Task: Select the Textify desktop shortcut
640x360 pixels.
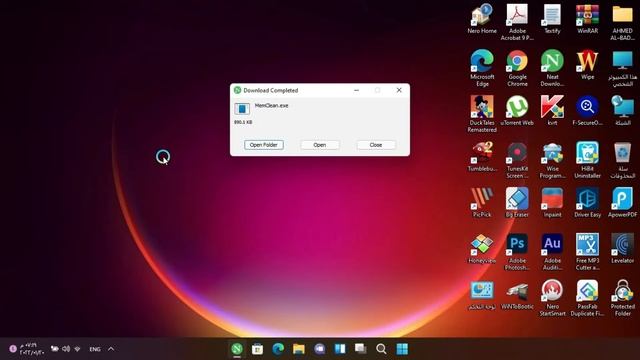Action: (552, 19)
